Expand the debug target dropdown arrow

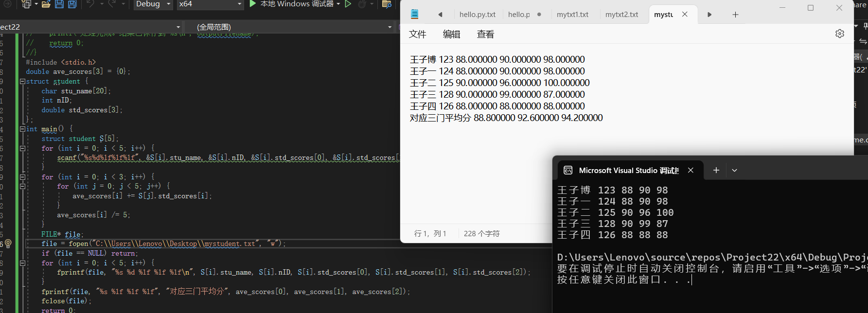(x=338, y=4)
